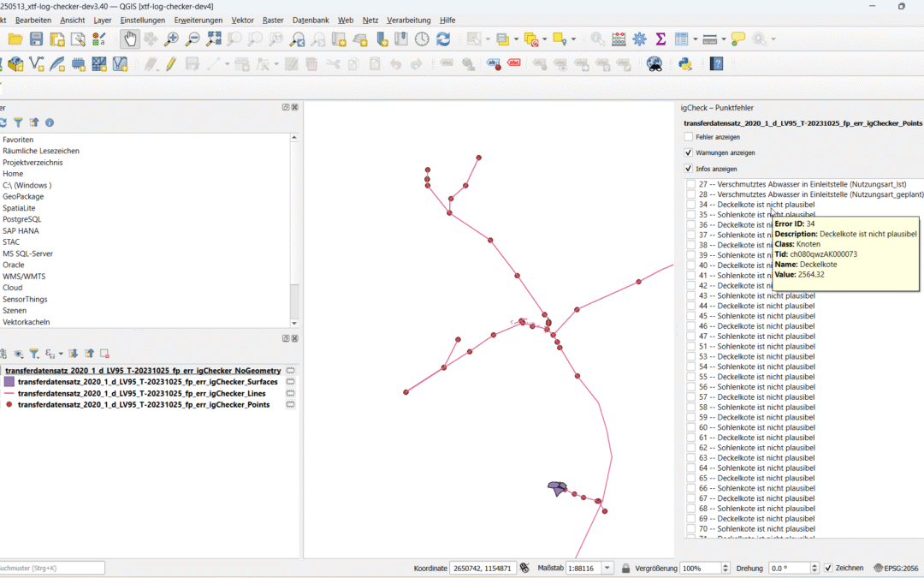The height and width of the screenshot is (578, 924).
Task: Click the Statistical Summary sigma icon
Action: point(660,39)
